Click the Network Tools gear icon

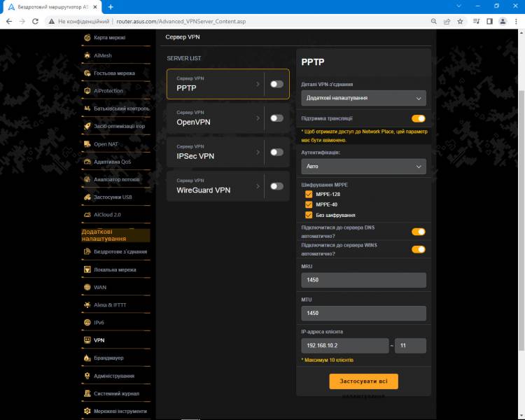click(x=87, y=411)
